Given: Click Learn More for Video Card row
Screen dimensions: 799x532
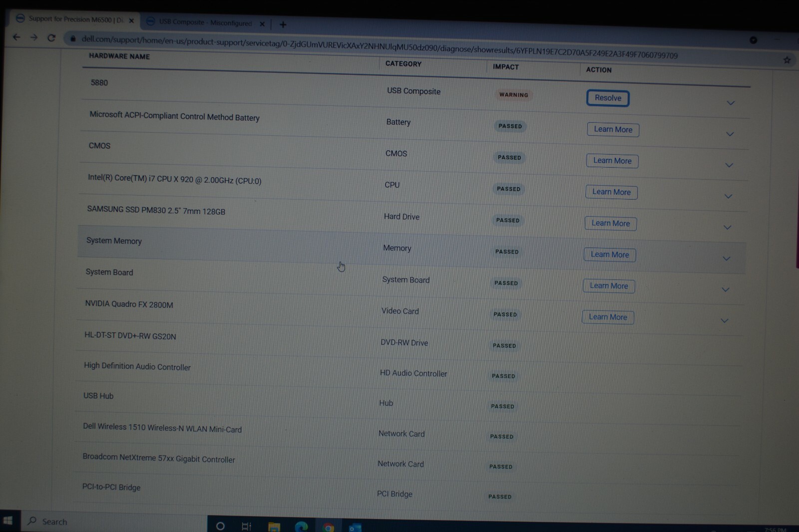Looking at the screenshot, I should point(608,317).
